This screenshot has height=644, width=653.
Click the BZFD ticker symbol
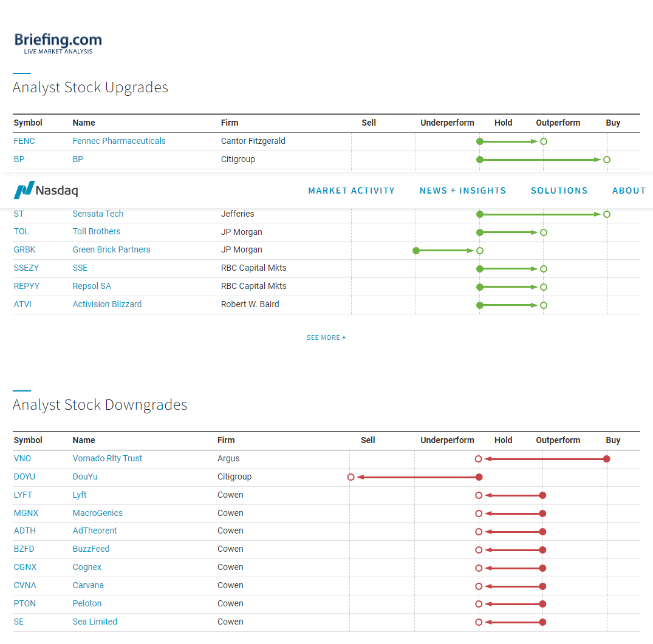coord(24,549)
